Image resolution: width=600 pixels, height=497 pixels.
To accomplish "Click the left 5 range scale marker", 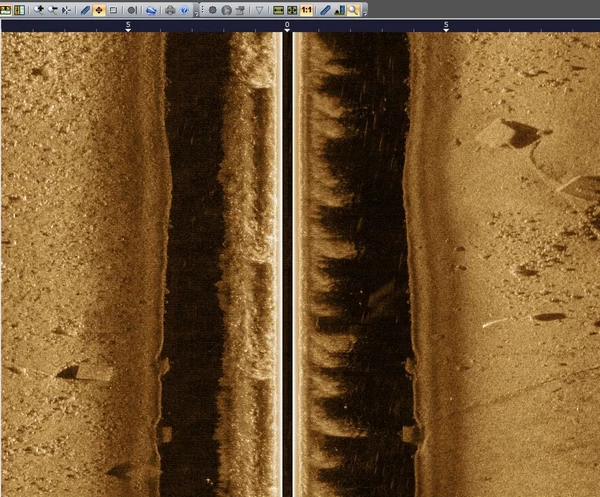I will click(x=128, y=26).
